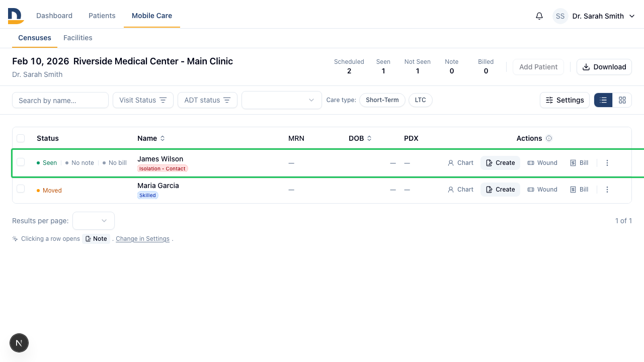Go to Dashboard tab
The height and width of the screenshot is (362, 644).
[54, 16]
